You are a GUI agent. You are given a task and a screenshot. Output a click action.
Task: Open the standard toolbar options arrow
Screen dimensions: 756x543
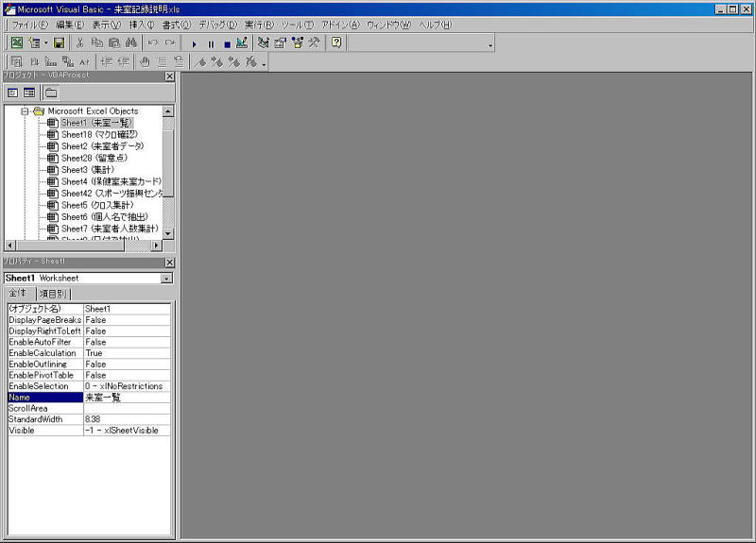490,45
